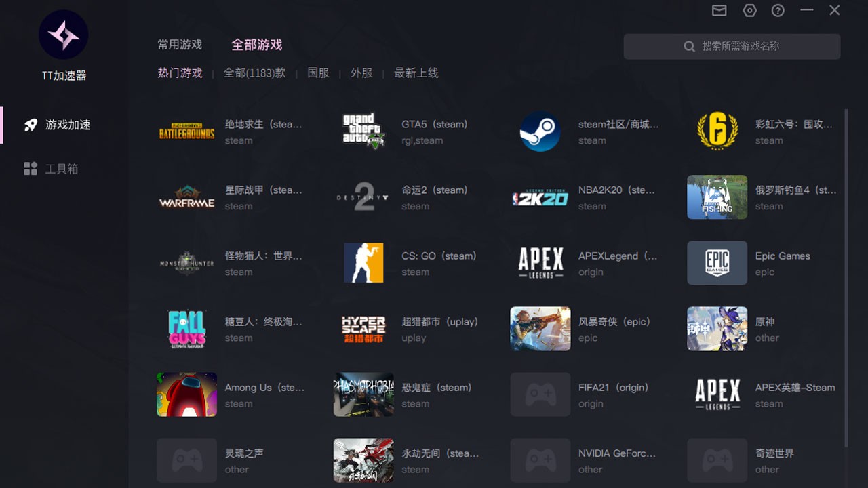Click the 奇迹世界 placeholder gamepad icon
Screen dimensions: 868x488
717,460
